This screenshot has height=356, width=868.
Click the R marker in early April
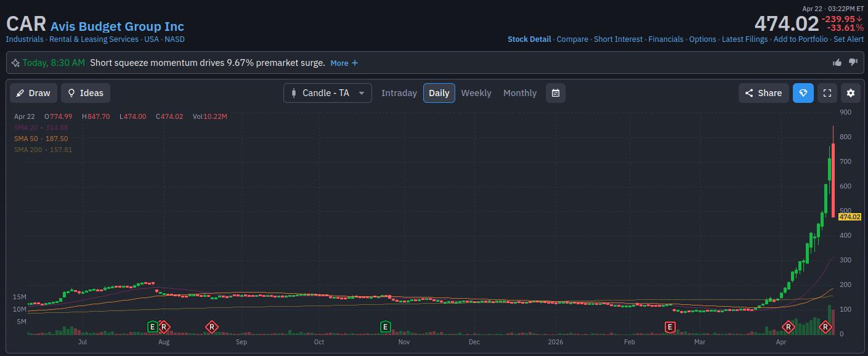click(x=787, y=326)
